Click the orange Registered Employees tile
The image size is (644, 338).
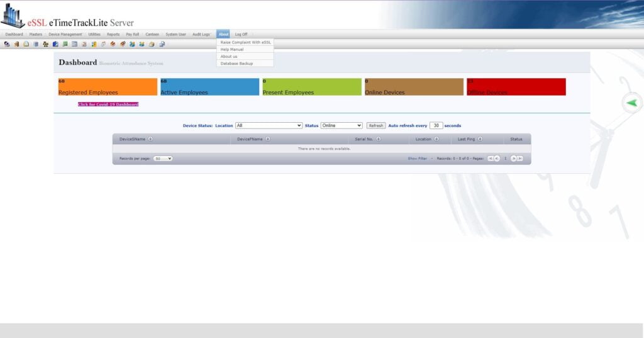[108, 87]
